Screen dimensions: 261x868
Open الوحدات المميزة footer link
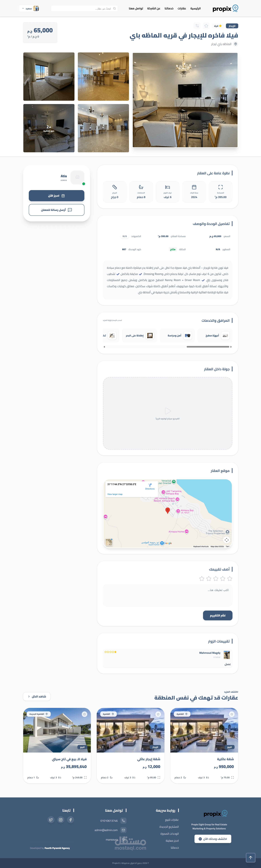click(169, 834)
